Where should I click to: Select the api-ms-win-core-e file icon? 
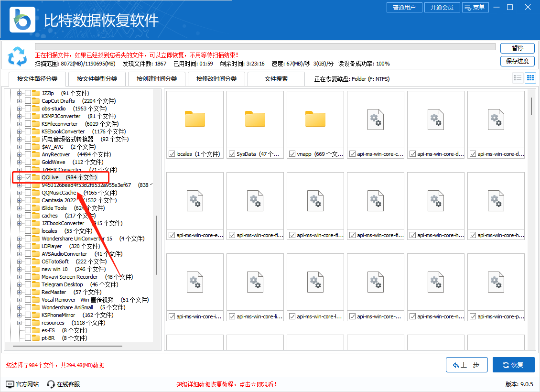click(195, 201)
